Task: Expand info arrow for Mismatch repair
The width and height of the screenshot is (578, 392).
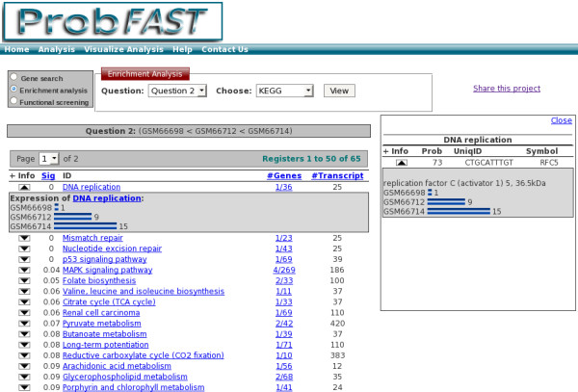Action: tap(25, 237)
